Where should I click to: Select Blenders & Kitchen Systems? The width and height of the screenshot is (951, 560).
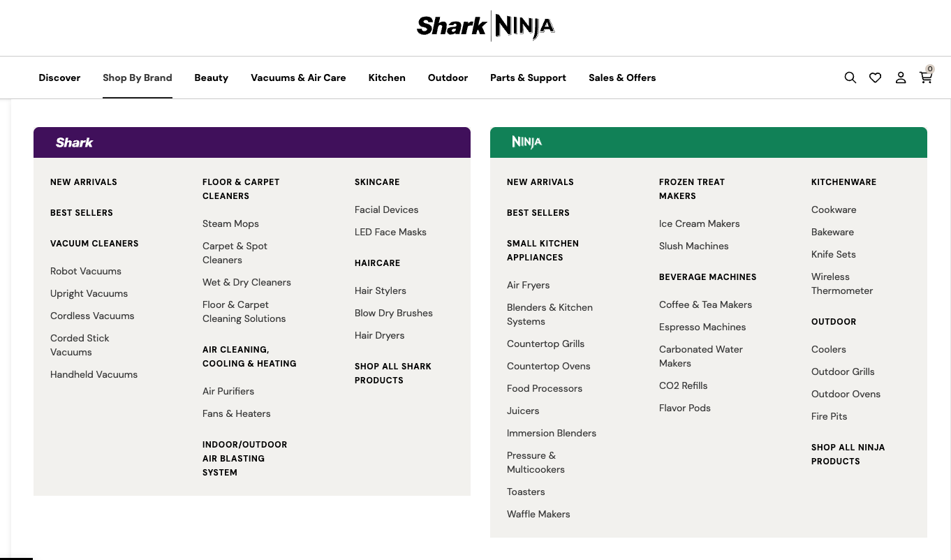(550, 314)
